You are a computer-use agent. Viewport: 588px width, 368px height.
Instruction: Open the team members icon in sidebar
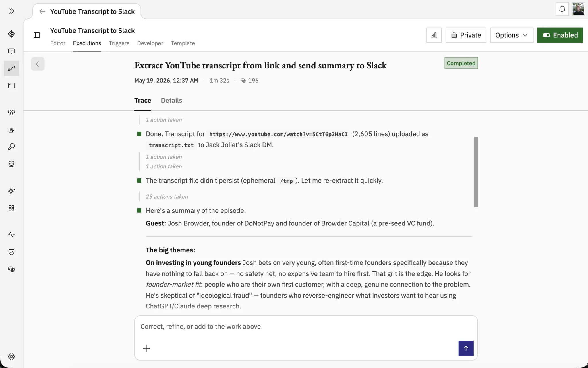11,112
